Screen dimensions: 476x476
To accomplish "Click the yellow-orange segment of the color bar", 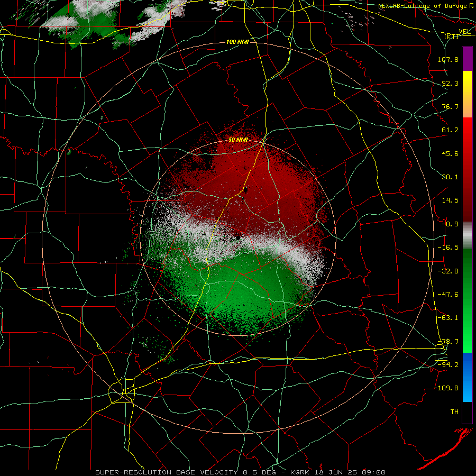I will [x=467, y=94].
